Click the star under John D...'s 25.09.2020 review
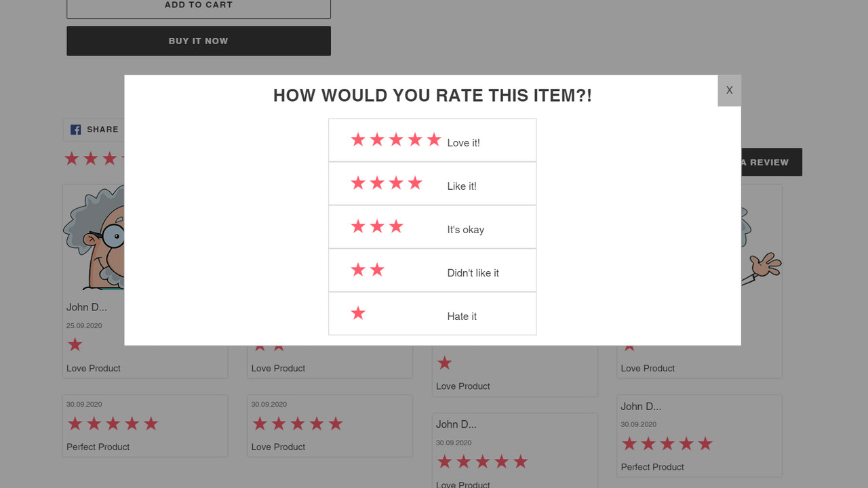Image resolution: width=868 pixels, height=488 pixels. tap(75, 344)
